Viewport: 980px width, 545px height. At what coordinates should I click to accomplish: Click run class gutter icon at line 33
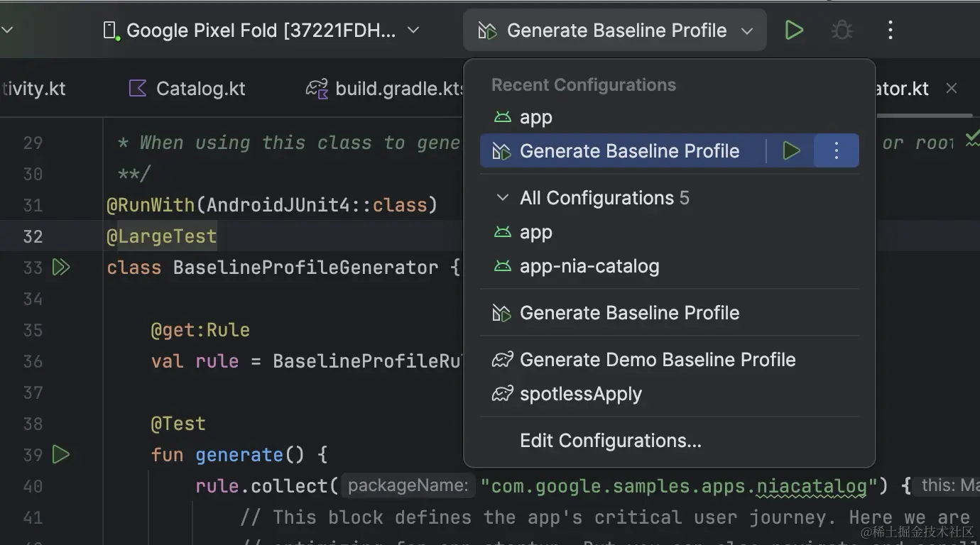coord(61,268)
